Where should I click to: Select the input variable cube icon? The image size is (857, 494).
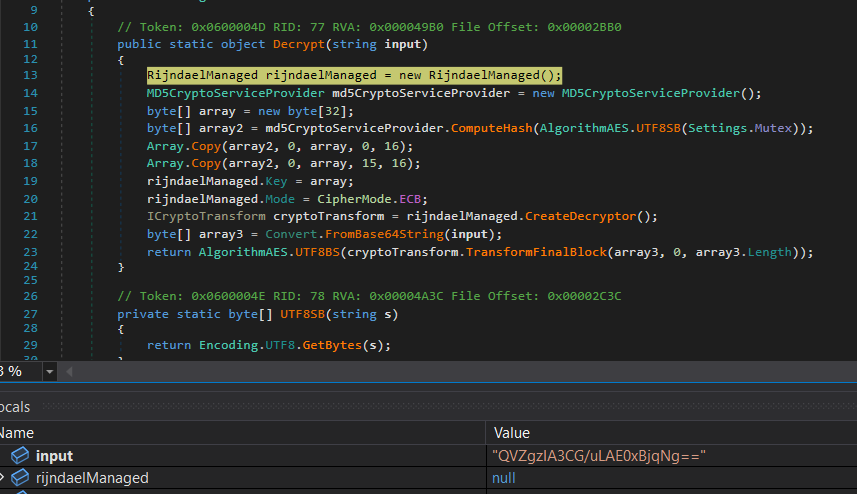[20, 455]
